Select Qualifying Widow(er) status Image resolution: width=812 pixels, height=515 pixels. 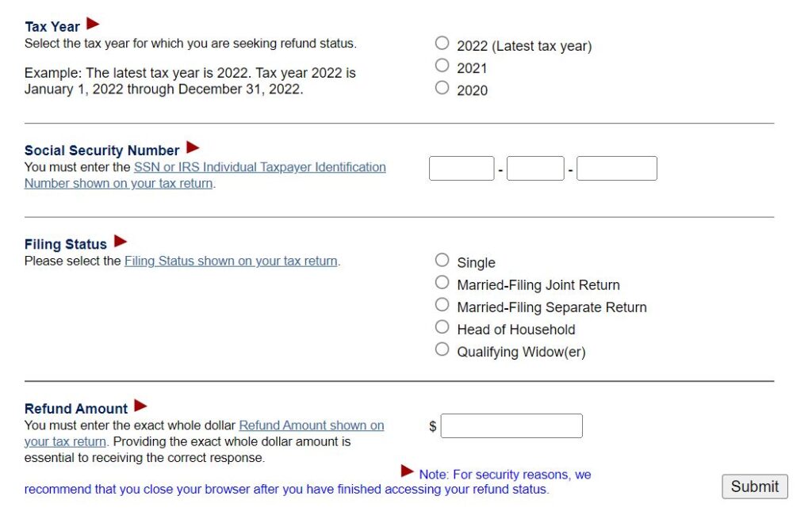click(x=442, y=349)
